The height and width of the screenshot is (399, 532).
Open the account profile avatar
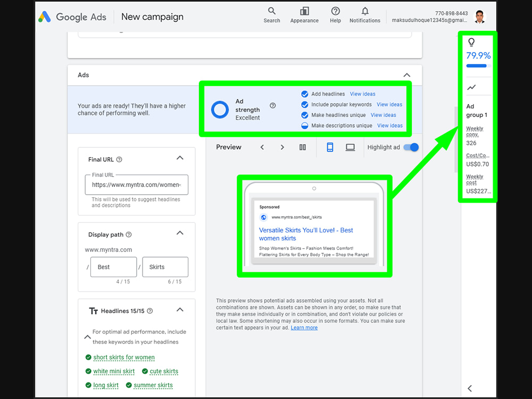(479, 16)
